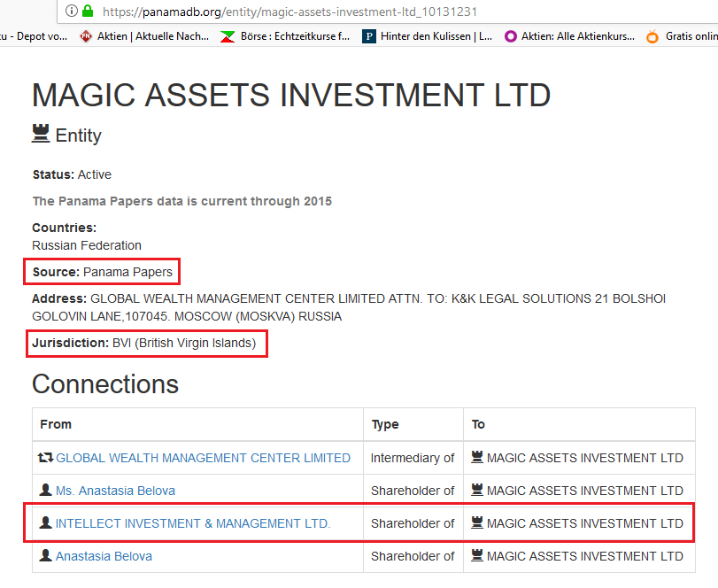Open the Aktien Alle Aktienkurs... bookmark

pos(569,36)
